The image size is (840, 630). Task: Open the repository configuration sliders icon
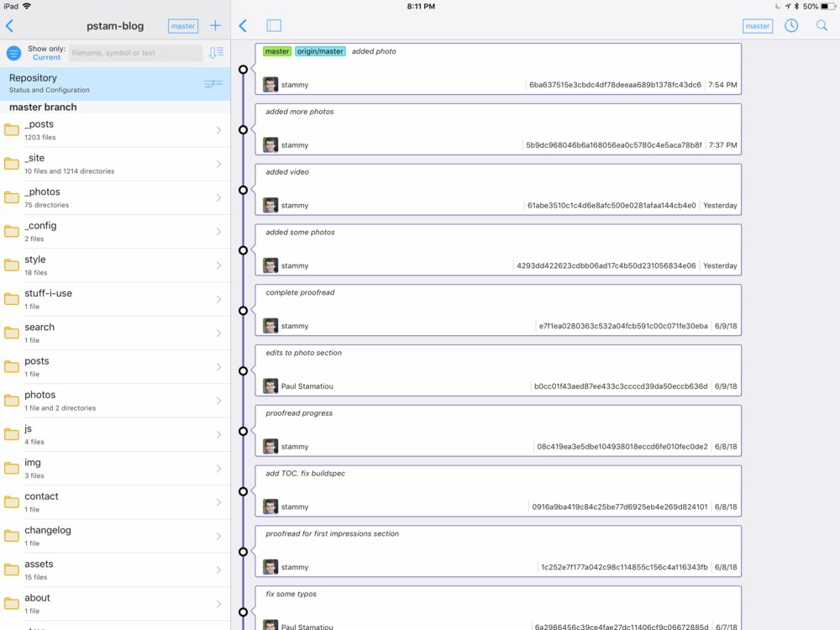[213, 84]
